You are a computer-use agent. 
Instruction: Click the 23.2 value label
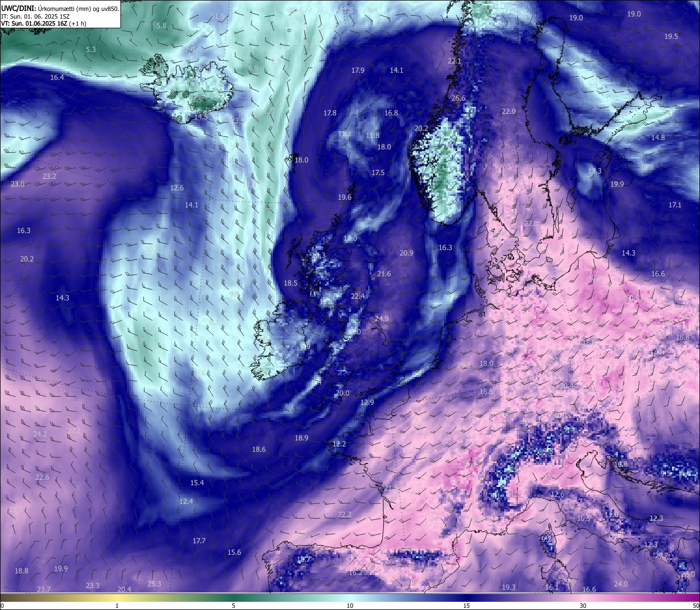click(x=49, y=177)
